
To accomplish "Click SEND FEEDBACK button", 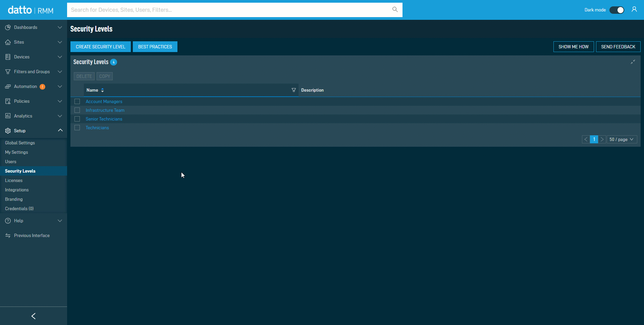I will [x=618, y=47].
